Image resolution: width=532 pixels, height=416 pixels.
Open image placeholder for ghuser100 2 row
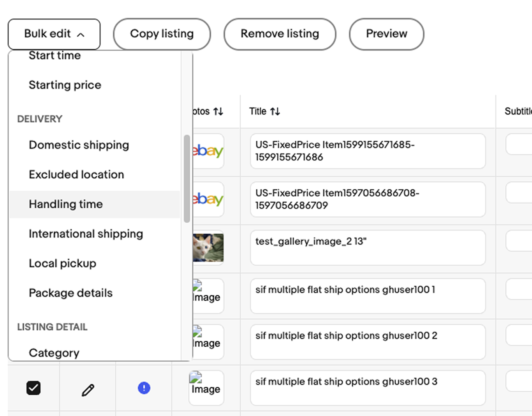coord(208,342)
